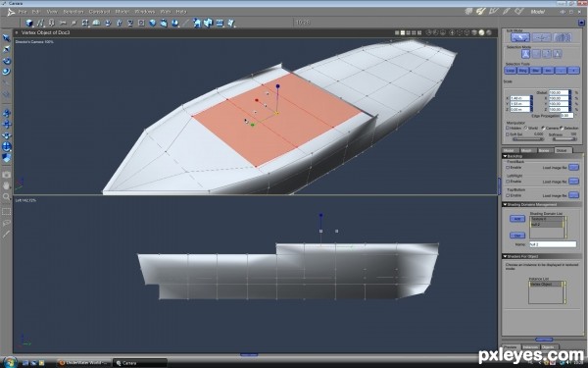Choose the third Selection Mode icon

[x=547, y=54]
